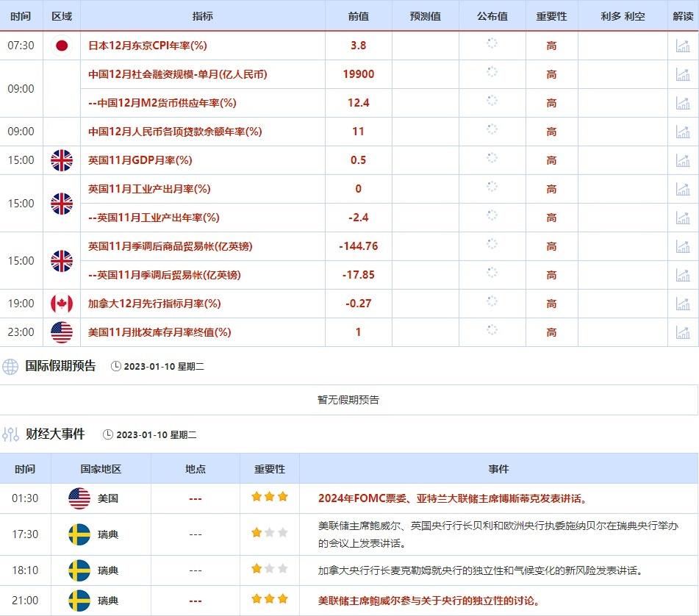
Task: Open chart icon for 中国12月M2货币供应年率
Action: [683, 103]
